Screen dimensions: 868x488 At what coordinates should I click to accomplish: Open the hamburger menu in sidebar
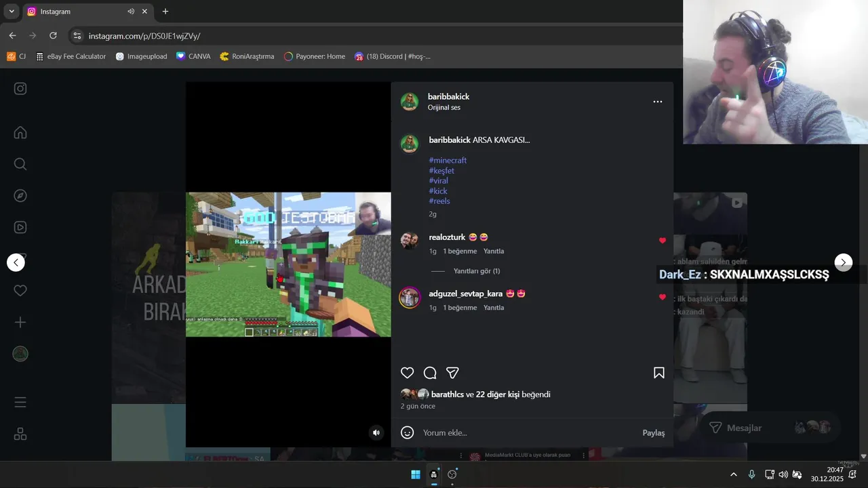point(20,402)
